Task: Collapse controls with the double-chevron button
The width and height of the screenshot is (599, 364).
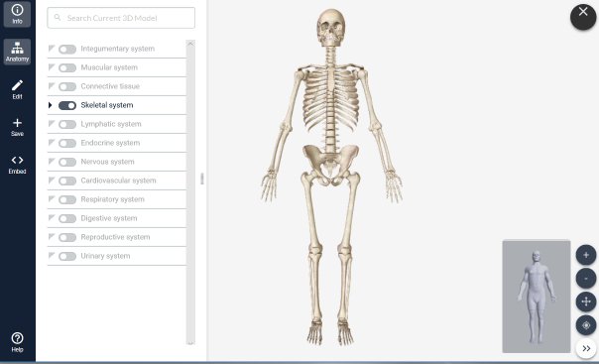Action: (x=586, y=348)
